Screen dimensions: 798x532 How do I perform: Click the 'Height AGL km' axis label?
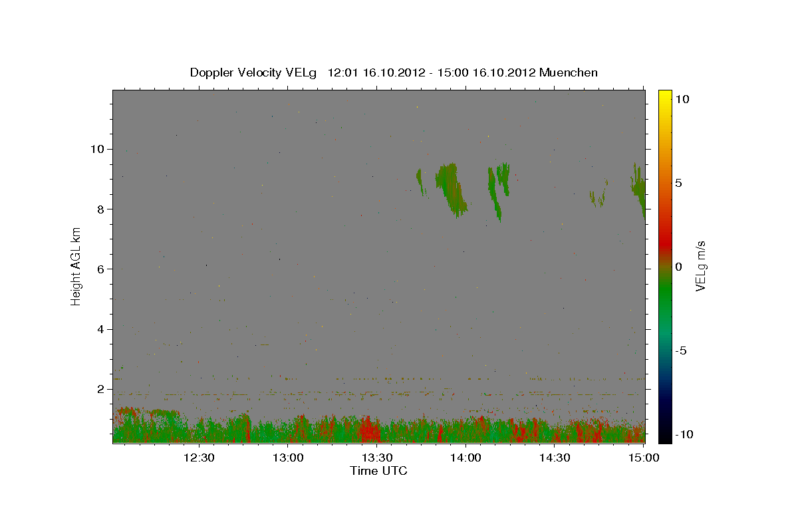pos(76,266)
